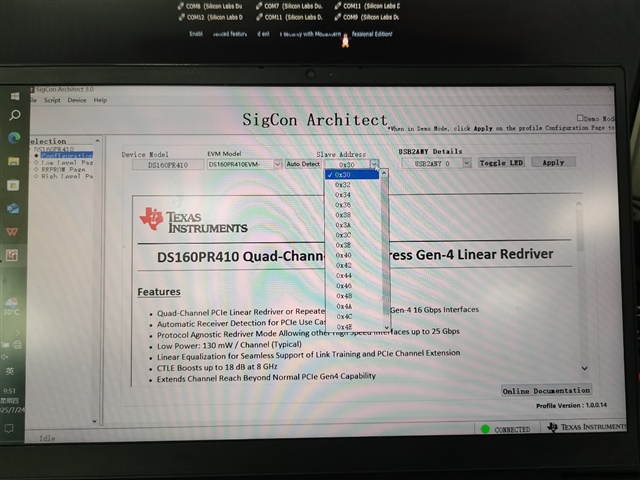Click the green CONNECTED status indicator
640x480 pixels.
485,429
